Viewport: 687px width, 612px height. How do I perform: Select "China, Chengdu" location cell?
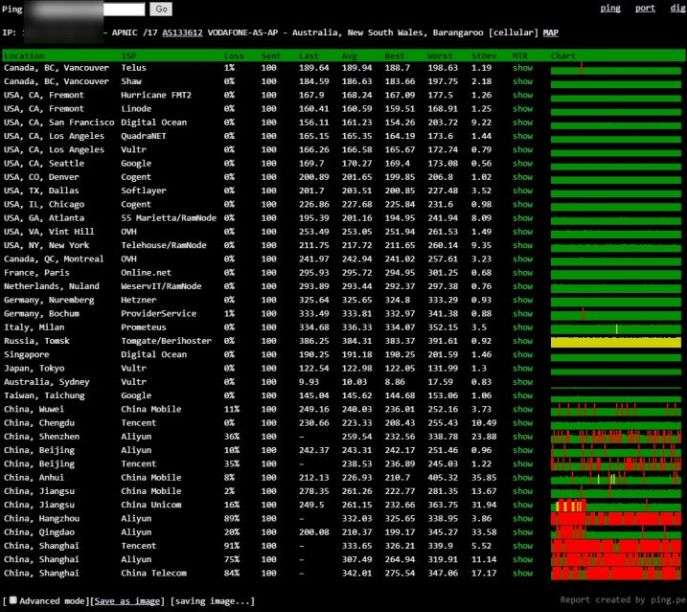tap(39, 423)
